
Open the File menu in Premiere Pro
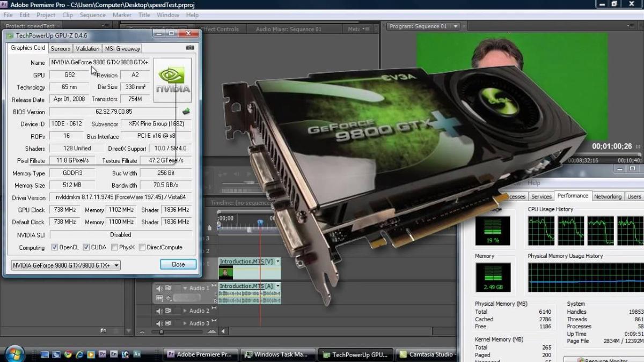coord(8,15)
